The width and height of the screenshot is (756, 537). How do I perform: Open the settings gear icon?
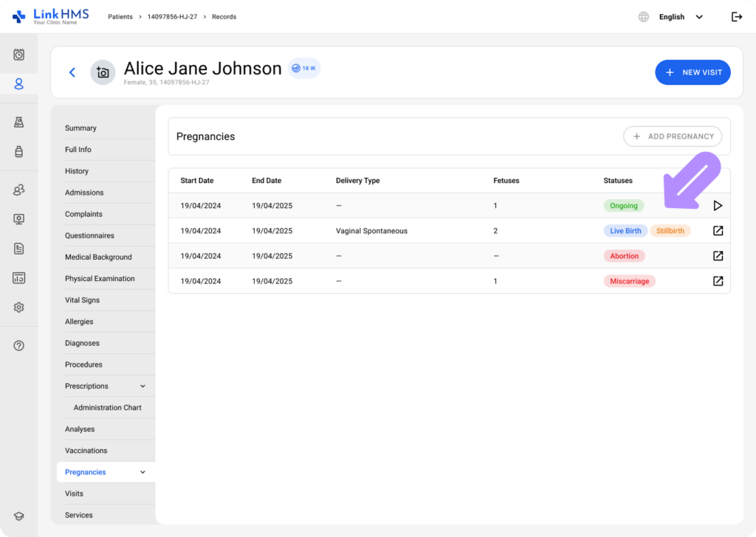(18, 307)
